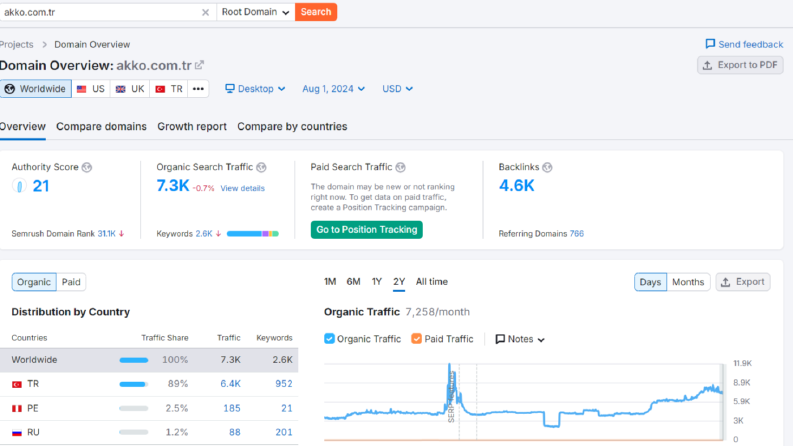
Task: Click PE traffic value 185
Action: (x=232, y=408)
